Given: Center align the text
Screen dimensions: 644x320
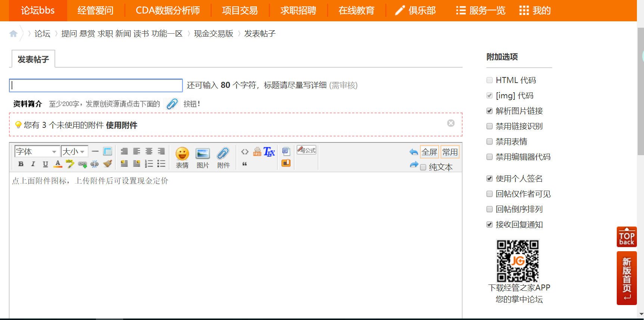Looking at the screenshot, I should [149, 151].
